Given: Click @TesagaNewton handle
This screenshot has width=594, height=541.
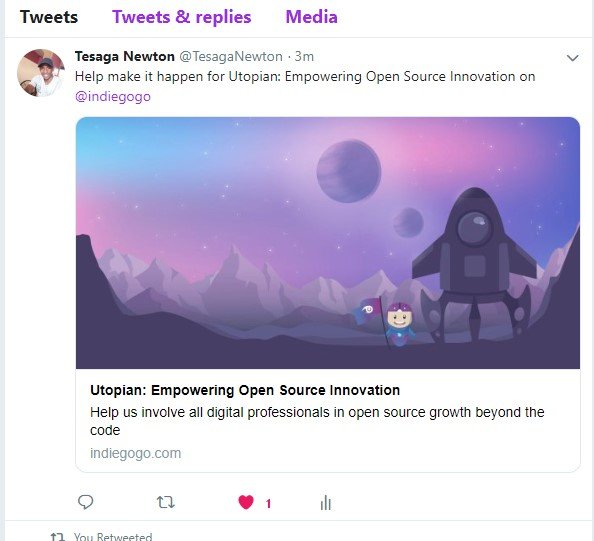Looking at the screenshot, I should click(x=231, y=56).
